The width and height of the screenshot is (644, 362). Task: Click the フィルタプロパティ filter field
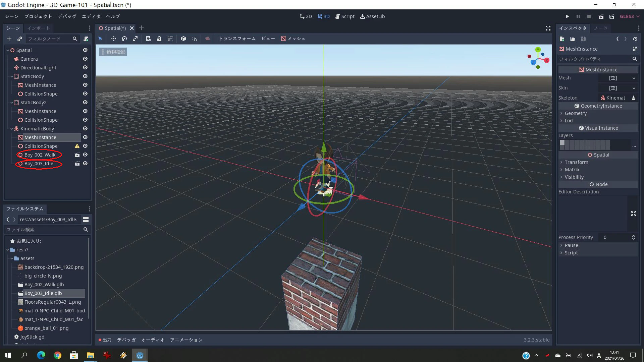tap(598, 59)
